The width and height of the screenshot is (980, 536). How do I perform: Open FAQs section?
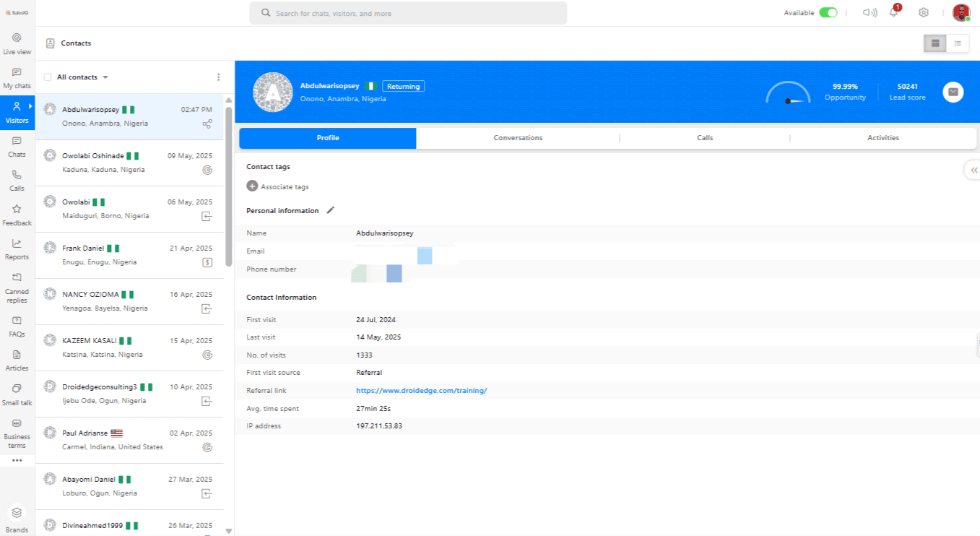pyautogui.click(x=17, y=327)
